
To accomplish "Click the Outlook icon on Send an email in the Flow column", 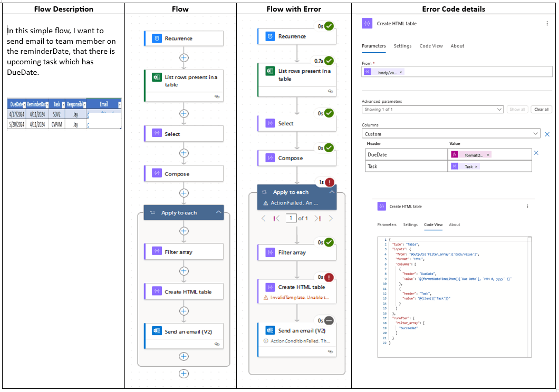I will [157, 331].
